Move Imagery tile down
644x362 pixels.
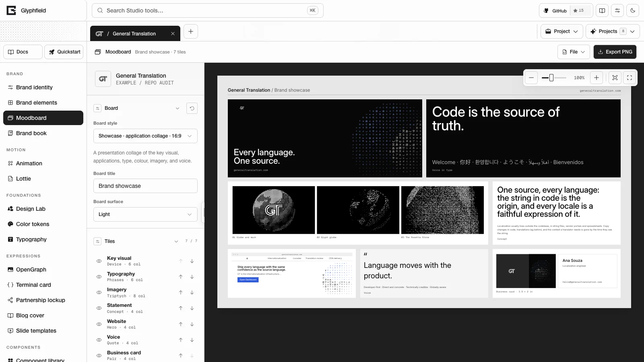[192, 292]
